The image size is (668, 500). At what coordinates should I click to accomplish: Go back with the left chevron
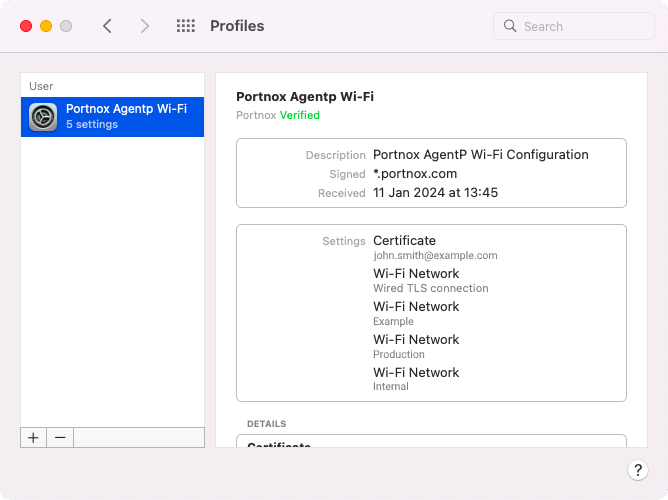click(107, 26)
